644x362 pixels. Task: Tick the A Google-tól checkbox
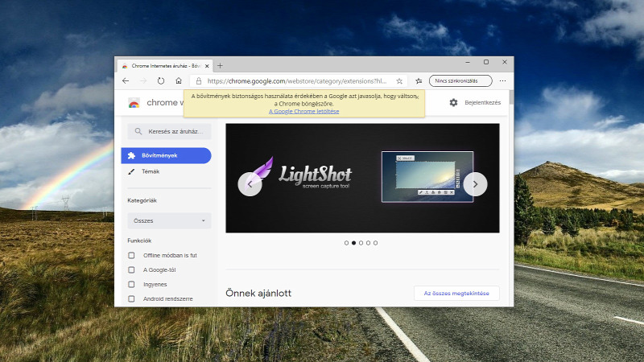(x=131, y=269)
